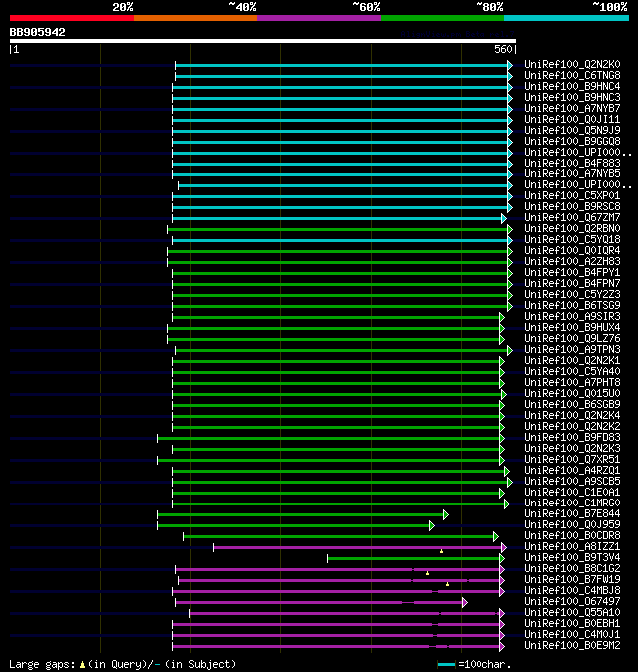Click the cyan ~100% identity legend segment

(x=567, y=18)
